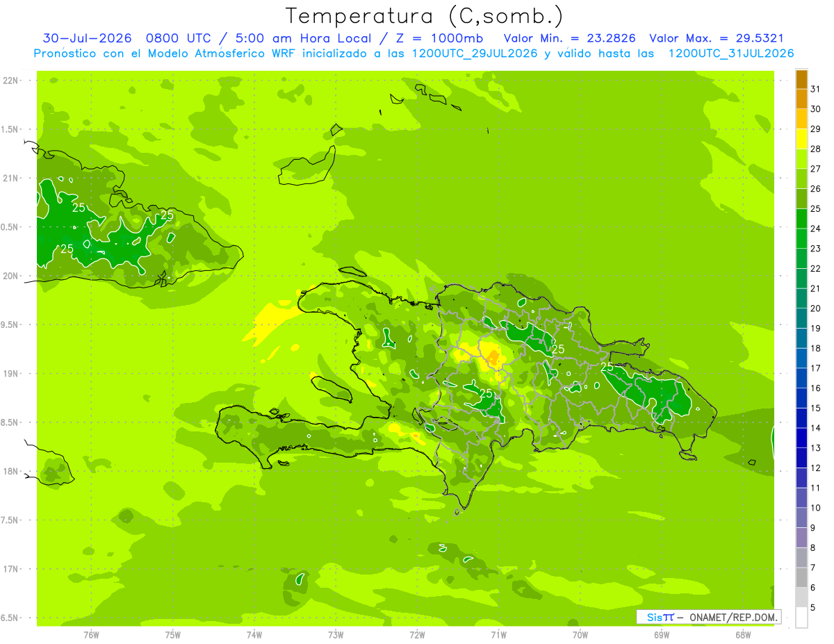Click the "73W" longitude label
Screen dimensions: 834x644
(x=336, y=635)
